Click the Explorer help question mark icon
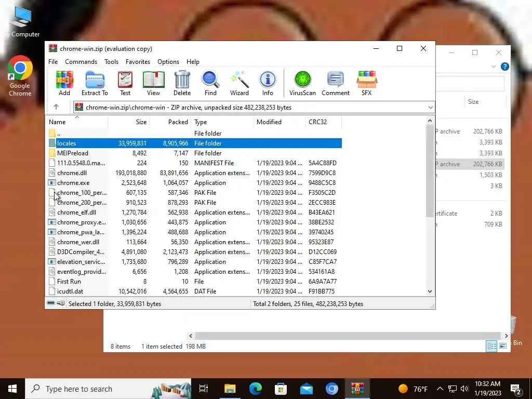Image resolution: width=532 pixels, height=399 pixels. (504, 66)
